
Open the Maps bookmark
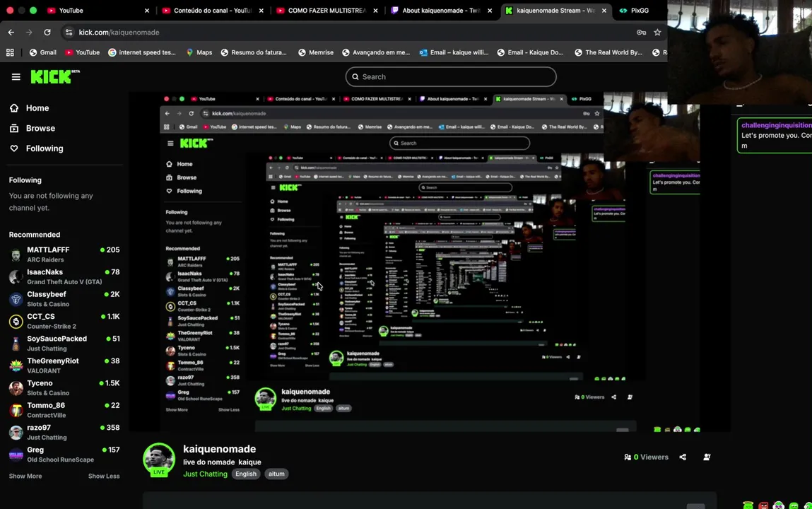click(199, 52)
